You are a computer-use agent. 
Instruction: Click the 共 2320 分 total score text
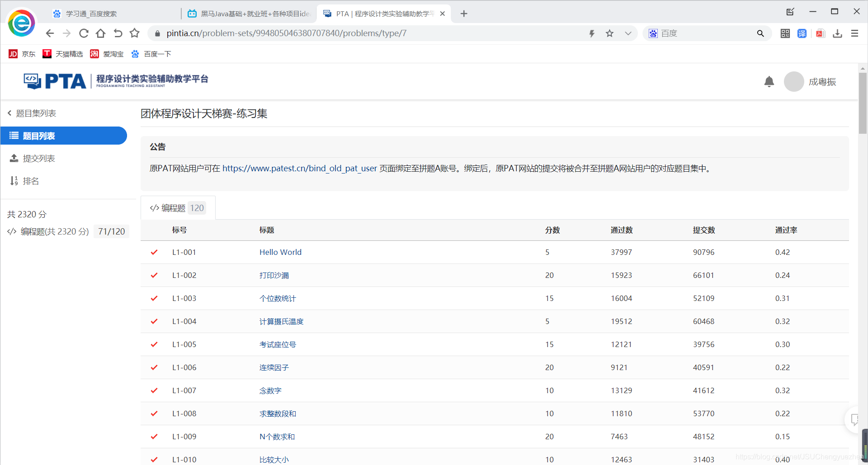pyautogui.click(x=27, y=214)
